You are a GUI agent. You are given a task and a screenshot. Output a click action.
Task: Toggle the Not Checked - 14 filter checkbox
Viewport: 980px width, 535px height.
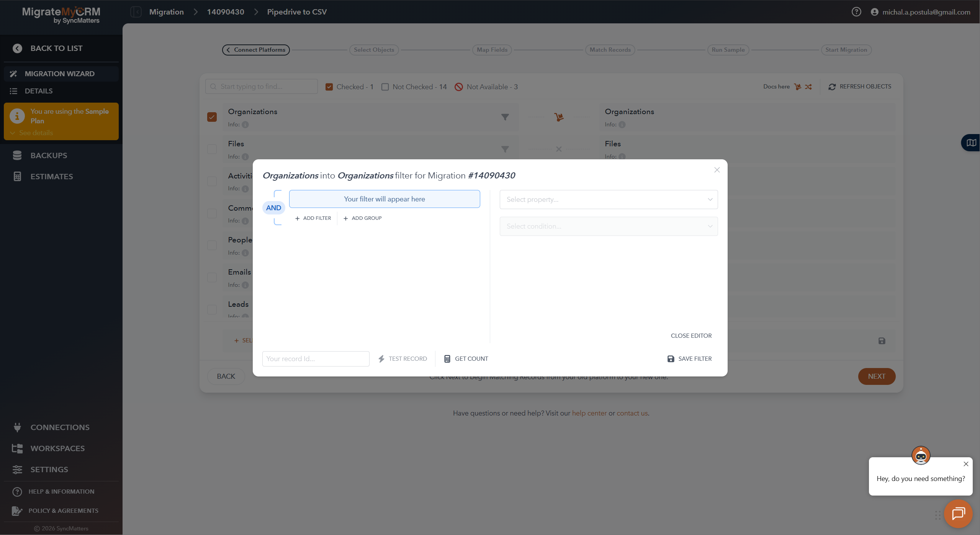coord(385,87)
